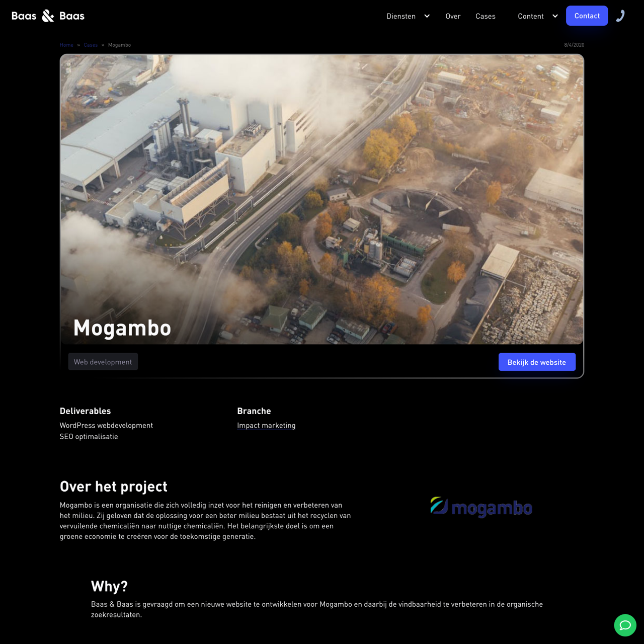Open the Diensten menu item
The width and height of the screenshot is (644, 644).
click(401, 16)
